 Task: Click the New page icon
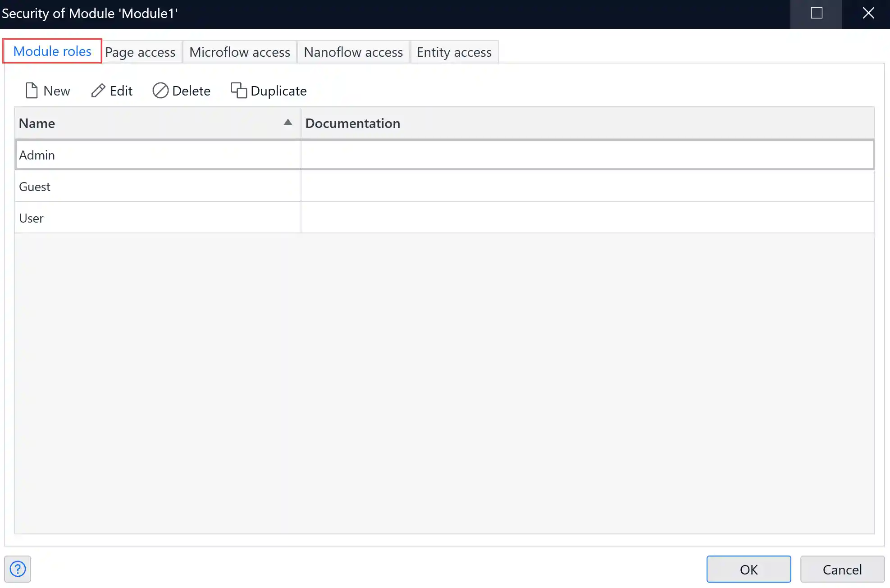pyautogui.click(x=32, y=91)
